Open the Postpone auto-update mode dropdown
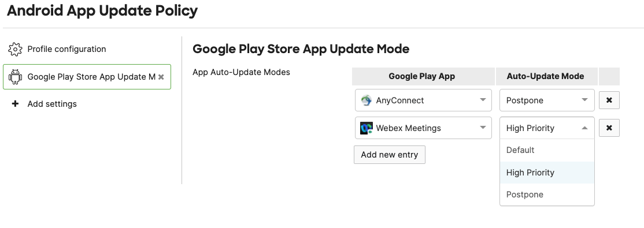The image size is (644, 228). [x=547, y=100]
